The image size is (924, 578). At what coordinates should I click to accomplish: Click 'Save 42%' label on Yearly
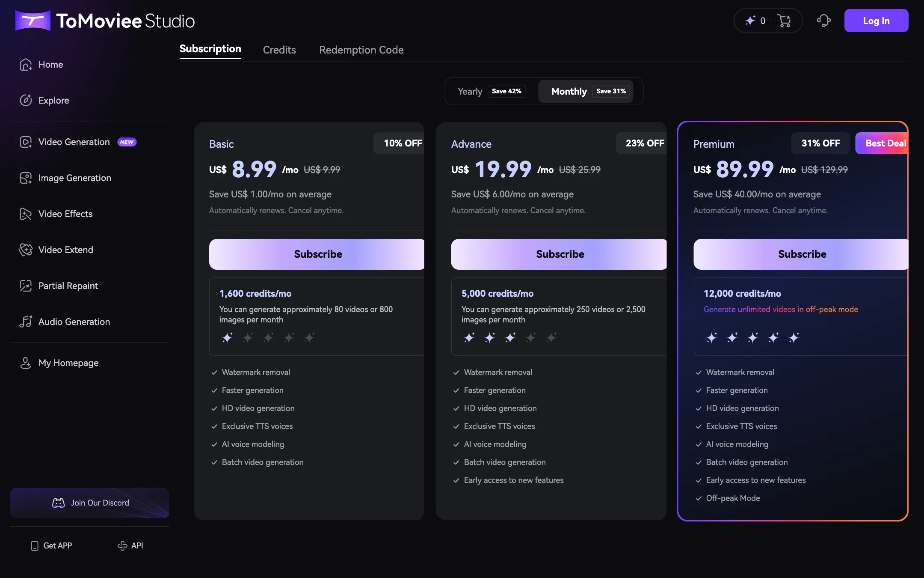pyautogui.click(x=506, y=91)
